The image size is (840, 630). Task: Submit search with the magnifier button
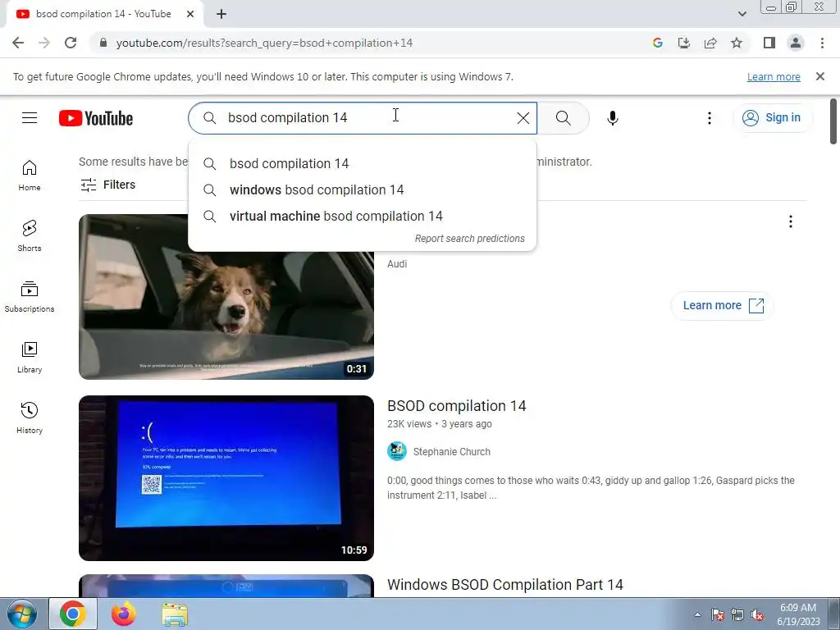(563, 118)
